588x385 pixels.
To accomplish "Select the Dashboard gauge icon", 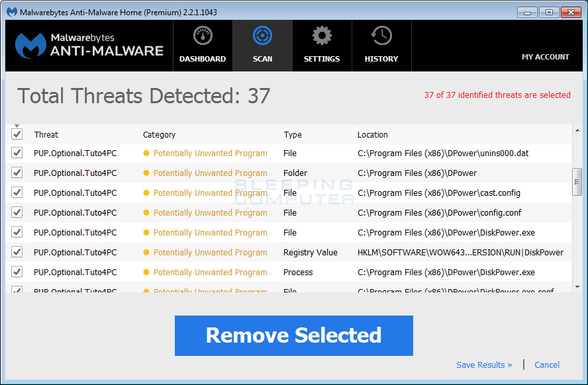I will pos(203,36).
